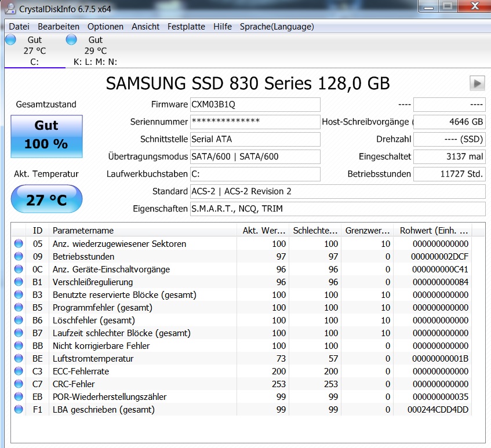
Task: Select the K: L: M: N: drive tab
Action: (95, 51)
